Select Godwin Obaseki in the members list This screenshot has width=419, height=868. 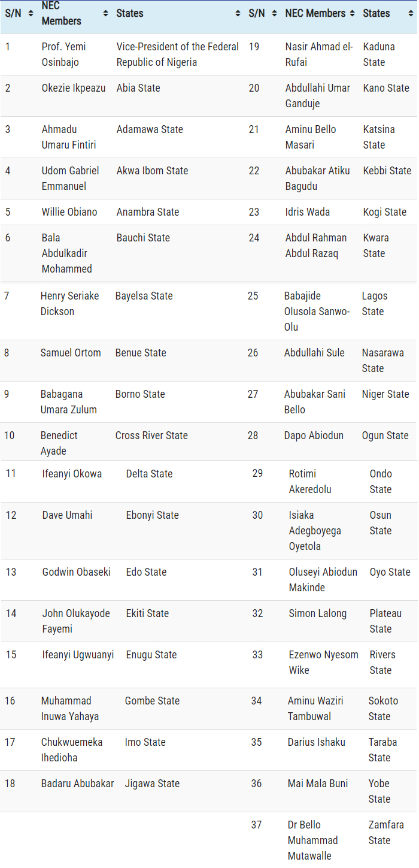click(x=76, y=572)
